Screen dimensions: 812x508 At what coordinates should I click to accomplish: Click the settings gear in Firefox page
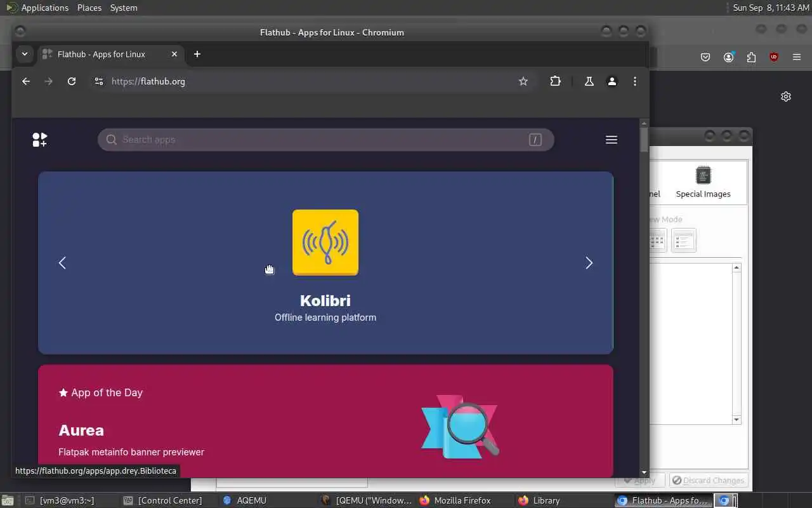click(786, 97)
